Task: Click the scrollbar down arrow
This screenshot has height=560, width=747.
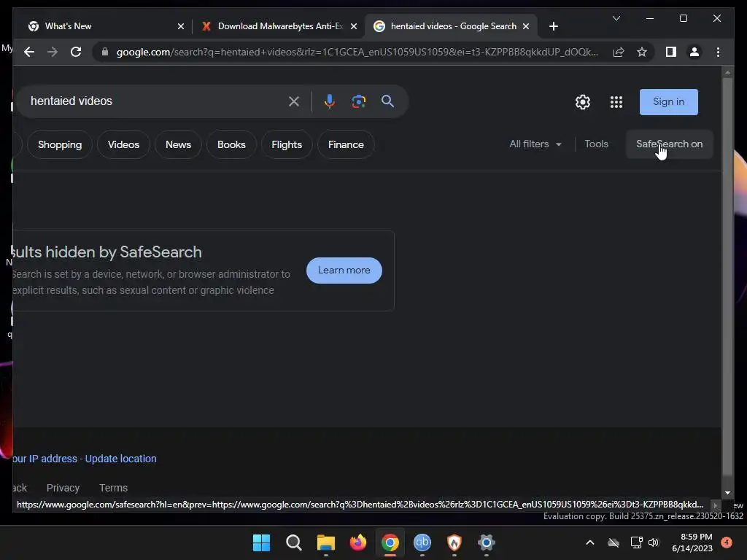Action: tap(727, 493)
